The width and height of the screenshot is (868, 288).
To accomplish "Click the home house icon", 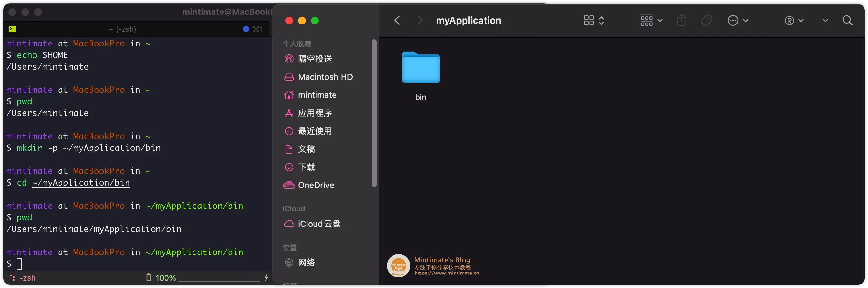I will [x=289, y=95].
